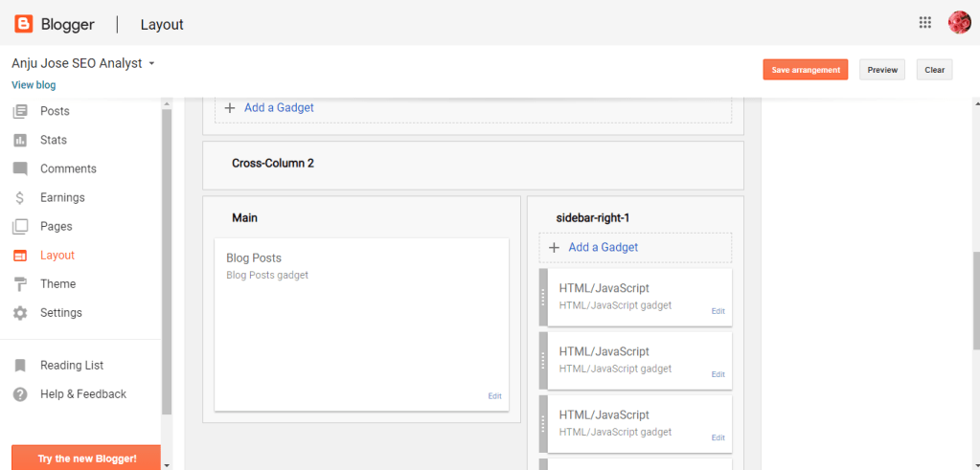Click the Blogger wordmark text
This screenshot has width=980, height=470.
click(x=67, y=24)
